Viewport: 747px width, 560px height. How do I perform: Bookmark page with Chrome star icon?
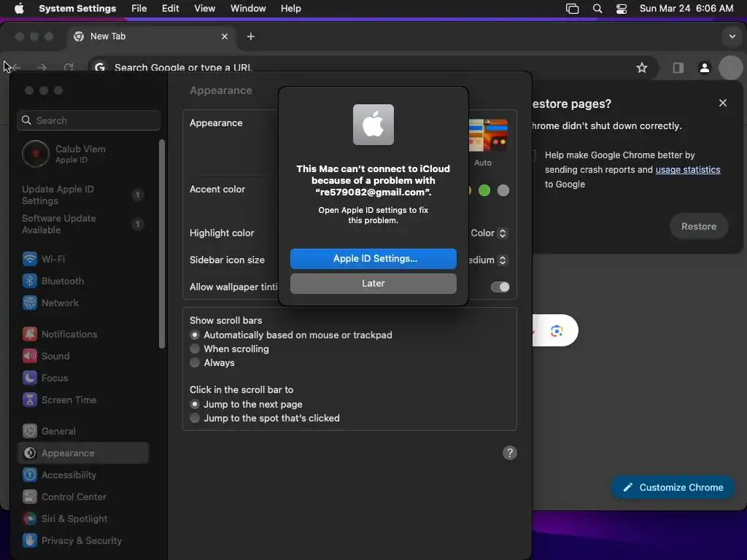(642, 68)
